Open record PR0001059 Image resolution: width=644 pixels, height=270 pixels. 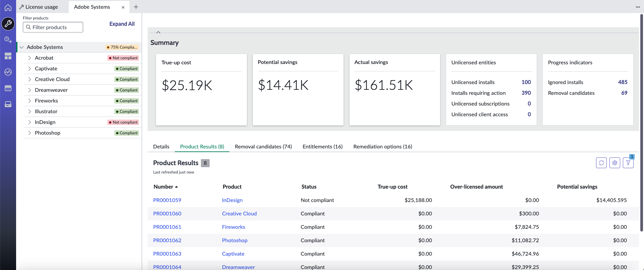167,200
